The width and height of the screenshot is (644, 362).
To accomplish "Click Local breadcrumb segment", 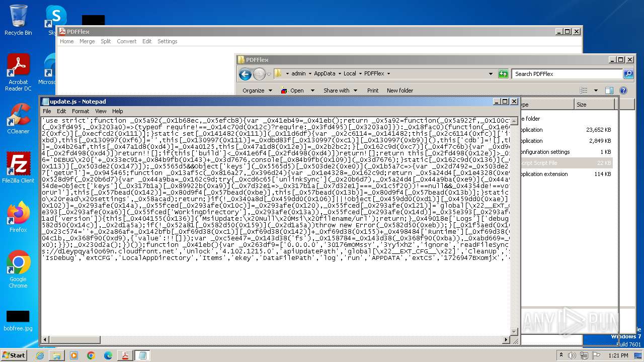I will coord(350,73).
